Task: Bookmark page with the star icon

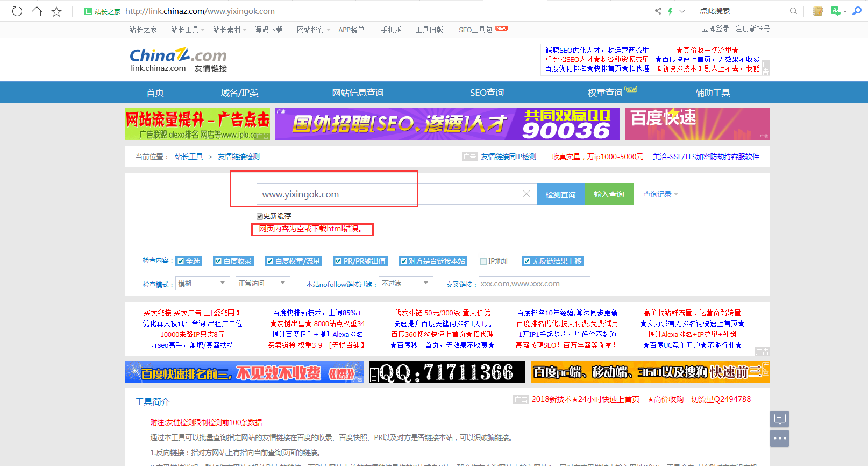Action: coord(56,11)
